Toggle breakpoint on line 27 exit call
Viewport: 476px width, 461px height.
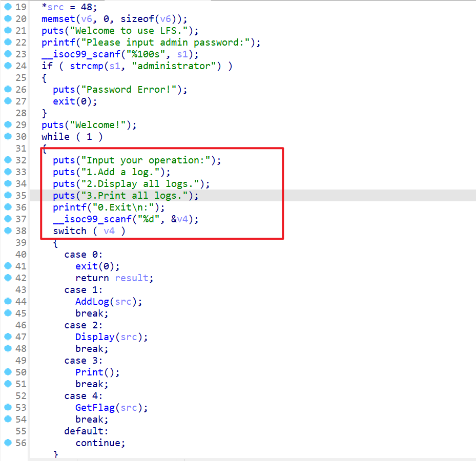[7, 101]
